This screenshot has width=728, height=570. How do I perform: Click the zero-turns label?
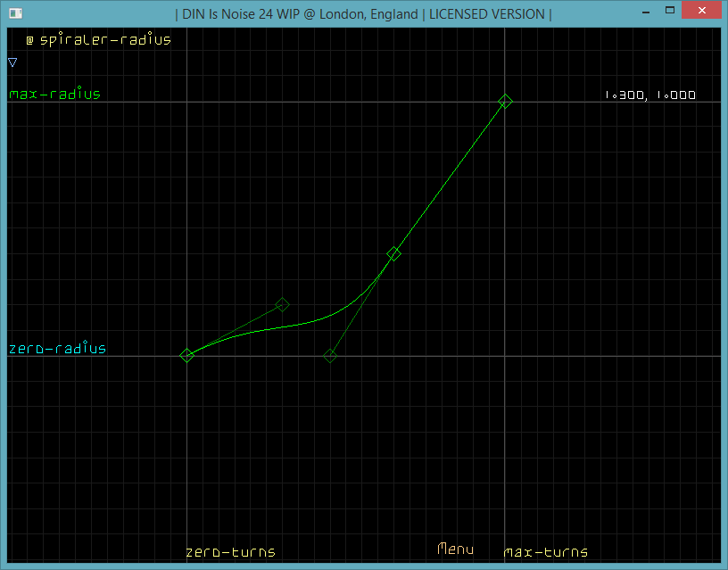(x=230, y=552)
